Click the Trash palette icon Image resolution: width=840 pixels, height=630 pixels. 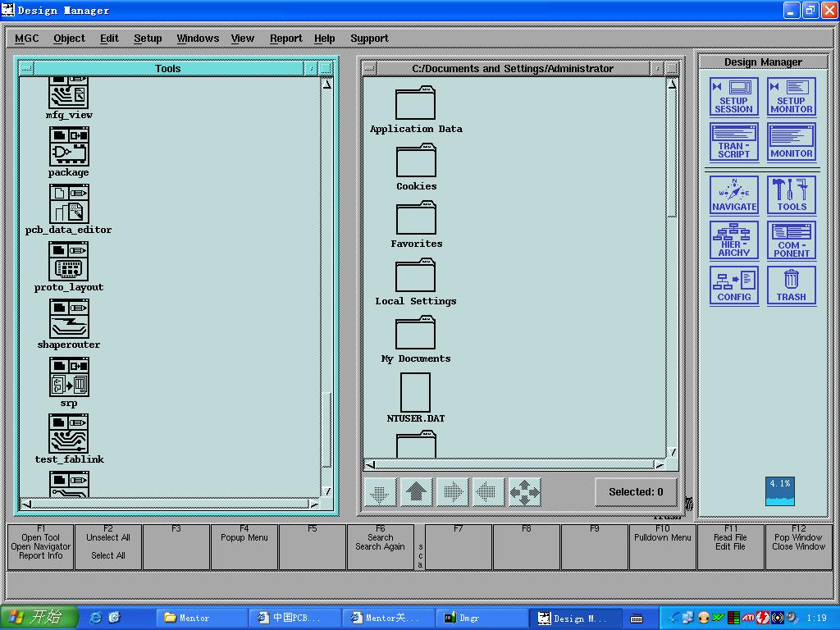click(x=792, y=286)
